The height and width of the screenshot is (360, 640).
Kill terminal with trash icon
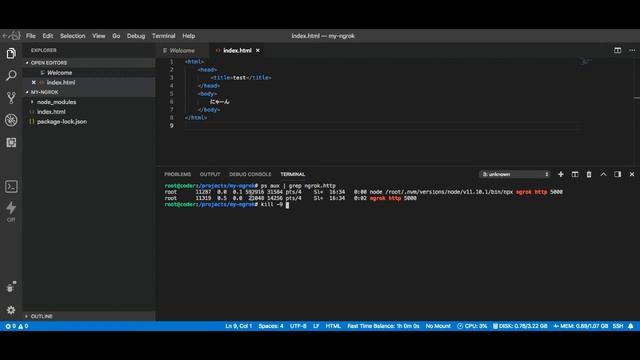pos(589,174)
